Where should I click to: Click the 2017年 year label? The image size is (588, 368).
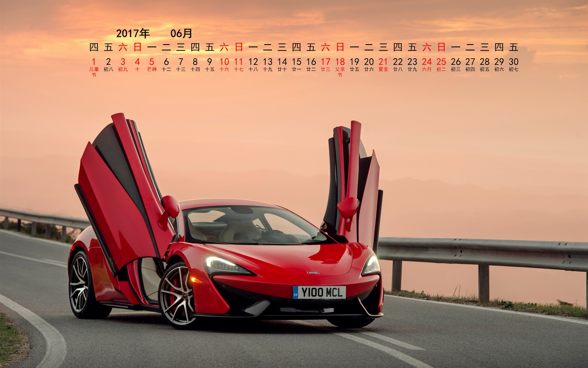pos(133,33)
